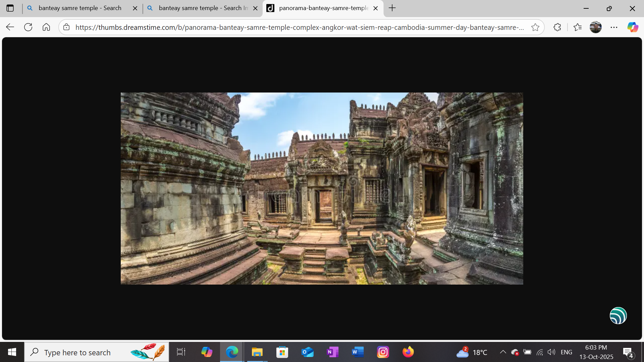
Task: Expand Settings and more menu
Action: 614,27
